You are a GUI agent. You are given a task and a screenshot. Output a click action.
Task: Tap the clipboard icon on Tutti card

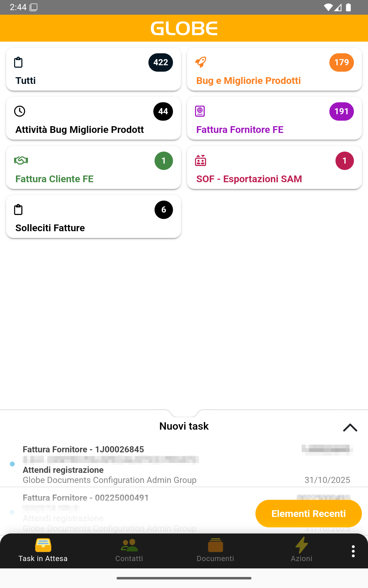[x=18, y=62]
